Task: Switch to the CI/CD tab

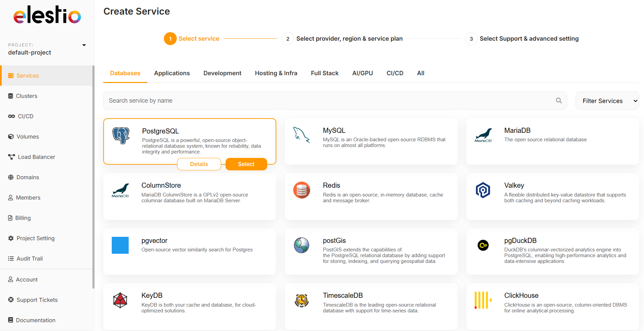Action: [x=395, y=73]
